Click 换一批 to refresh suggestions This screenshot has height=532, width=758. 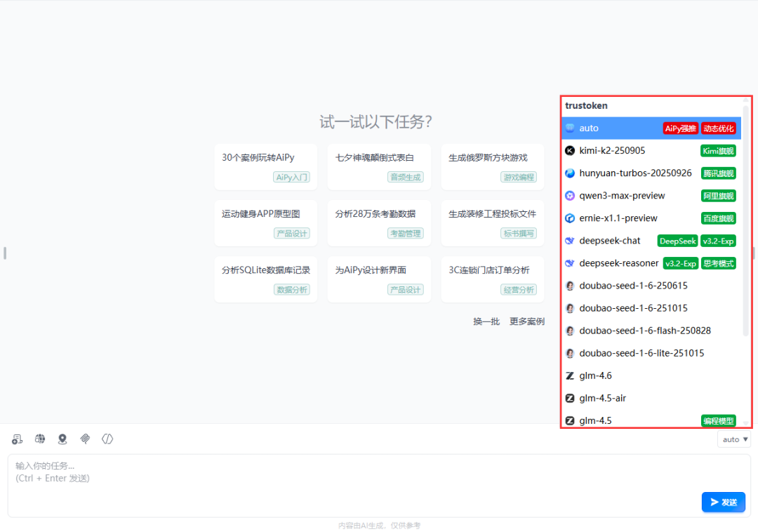486,321
